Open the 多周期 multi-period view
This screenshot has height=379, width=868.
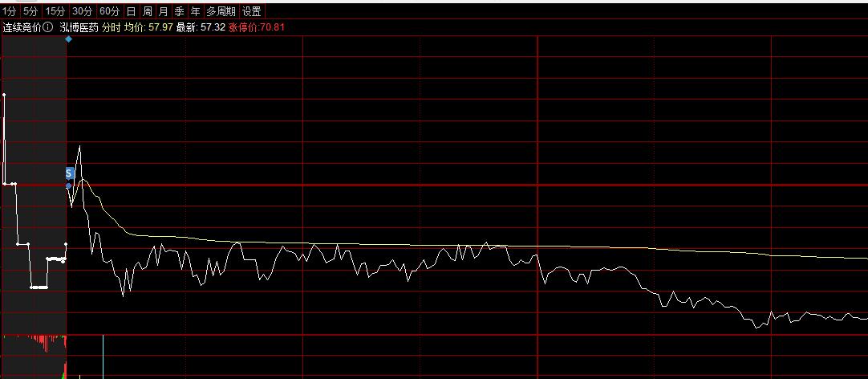pos(221,11)
